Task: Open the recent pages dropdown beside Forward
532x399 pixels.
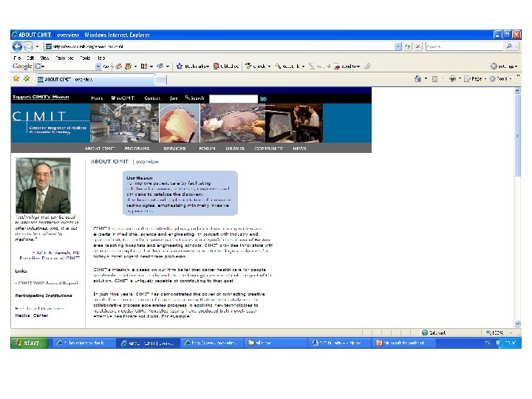Action: [38, 47]
